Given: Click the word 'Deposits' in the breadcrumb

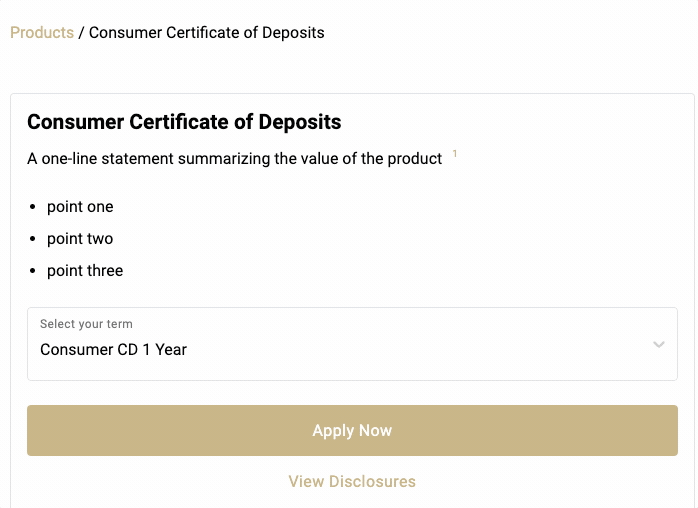Looking at the screenshot, I should point(292,33).
